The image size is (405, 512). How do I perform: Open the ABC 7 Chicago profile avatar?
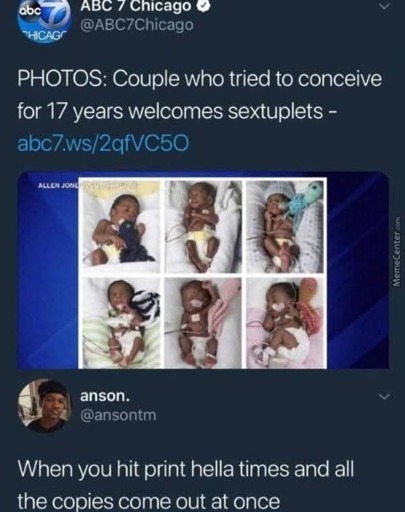tap(44, 22)
